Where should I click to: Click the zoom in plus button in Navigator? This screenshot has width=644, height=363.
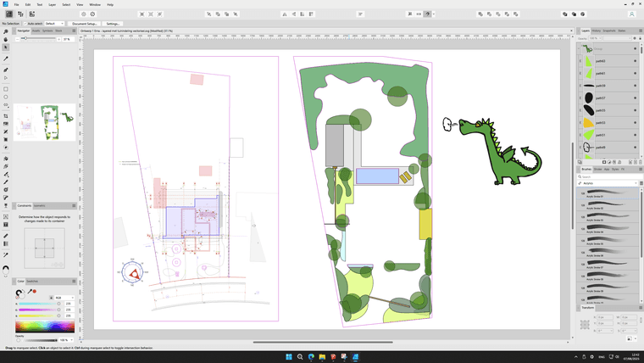pos(58,39)
